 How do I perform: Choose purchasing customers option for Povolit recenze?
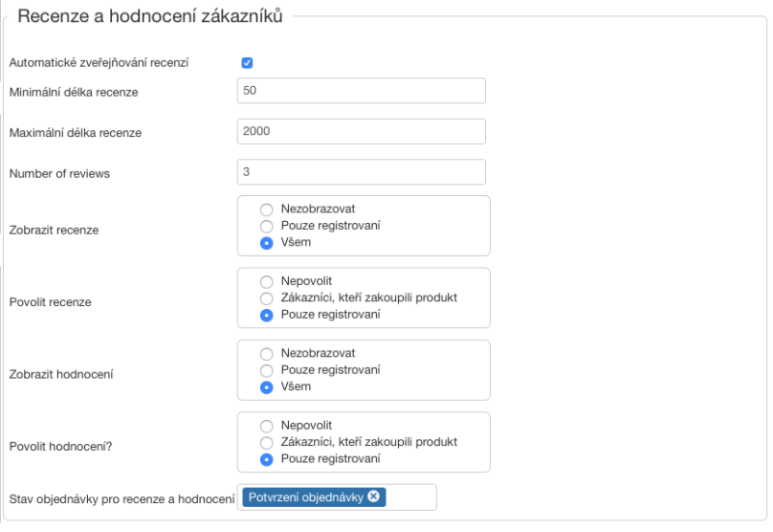tap(267, 297)
